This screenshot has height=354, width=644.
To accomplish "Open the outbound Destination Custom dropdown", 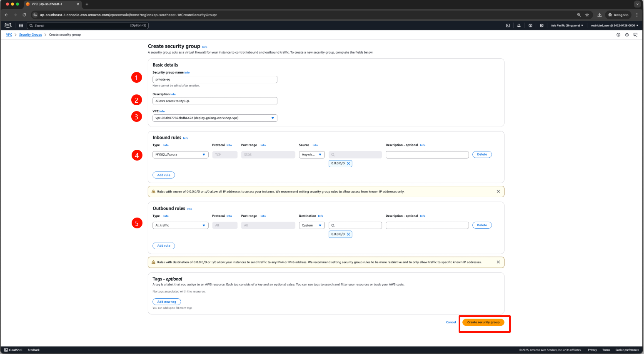I will 312,225.
